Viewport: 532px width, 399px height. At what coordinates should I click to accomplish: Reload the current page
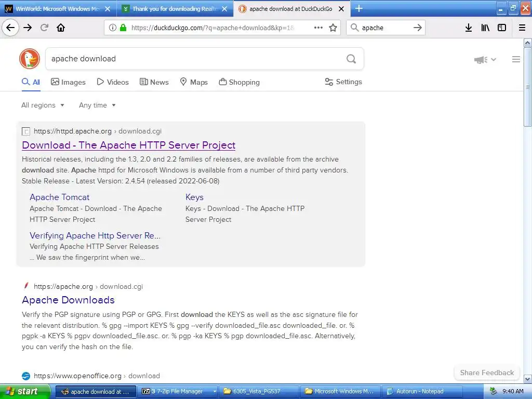[44, 28]
